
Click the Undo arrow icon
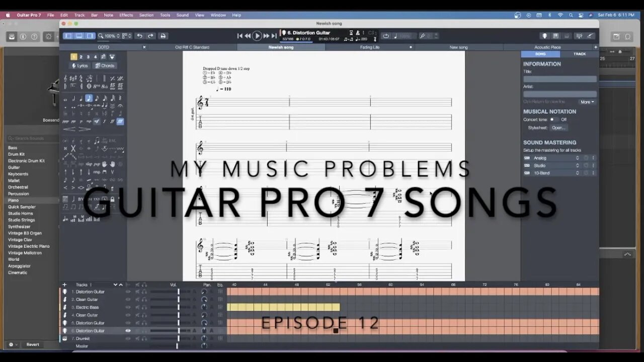[139, 36]
